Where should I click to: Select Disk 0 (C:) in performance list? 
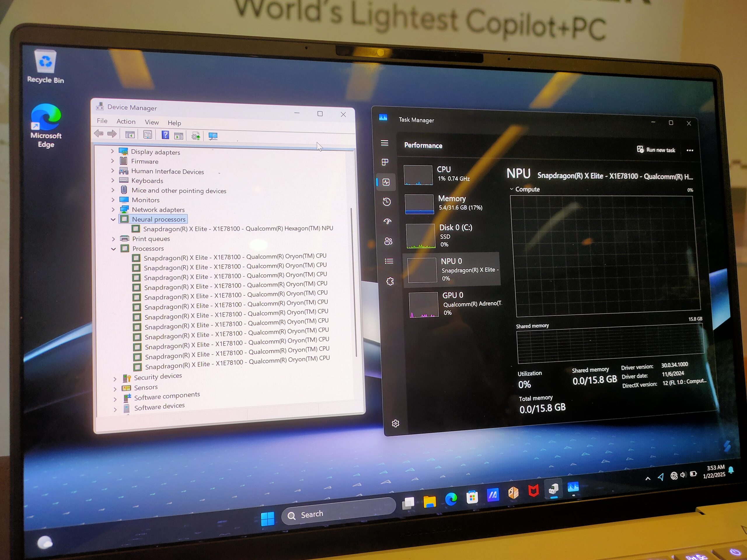[453, 236]
